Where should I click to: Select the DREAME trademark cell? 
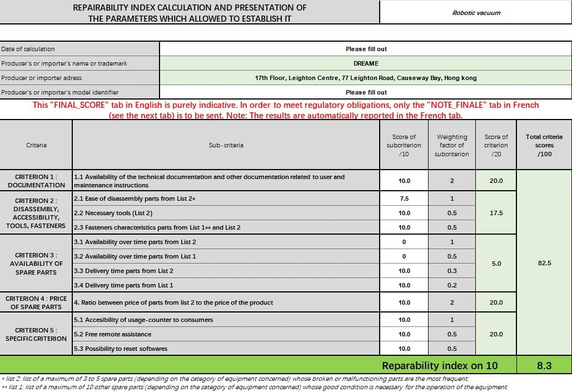pyautogui.click(x=366, y=63)
